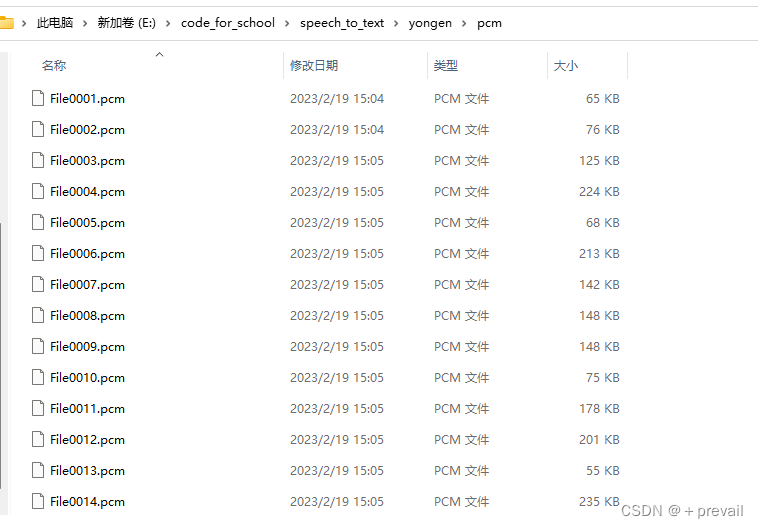Click File0009.pcm file icon
Screen dimensions: 758x528
(x=38, y=346)
